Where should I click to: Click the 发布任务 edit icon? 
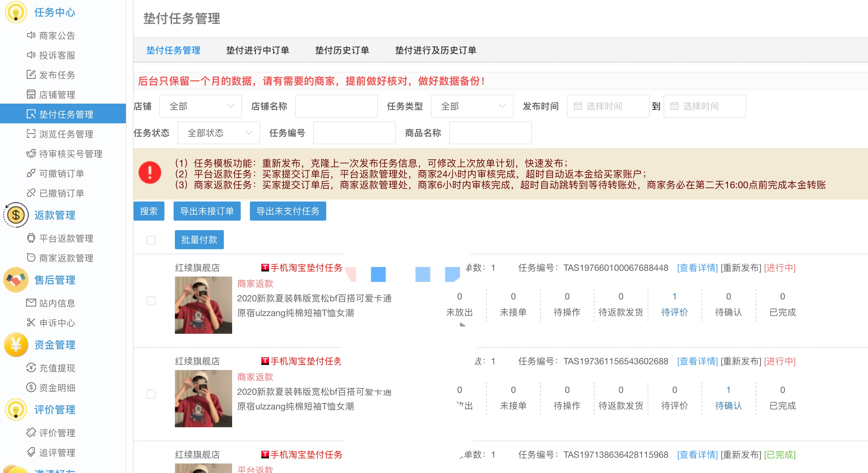click(x=31, y=74)
